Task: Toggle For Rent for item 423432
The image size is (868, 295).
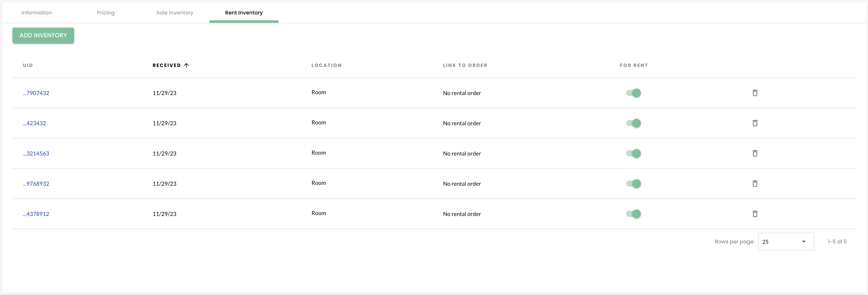Action: (x=634, y=123)
